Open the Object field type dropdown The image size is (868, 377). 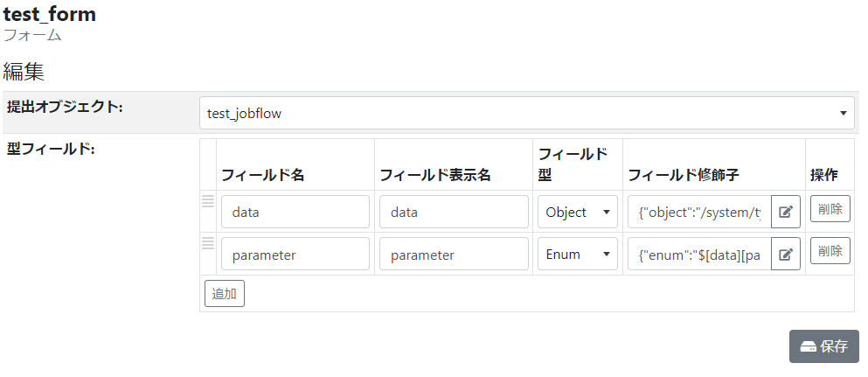click(577, 212)
